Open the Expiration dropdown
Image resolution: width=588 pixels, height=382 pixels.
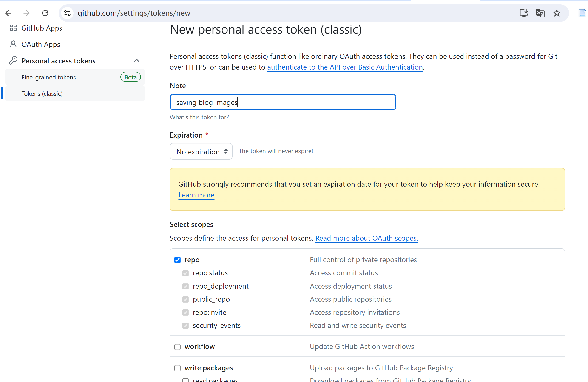pyautogui.click(x=201, y=151)
